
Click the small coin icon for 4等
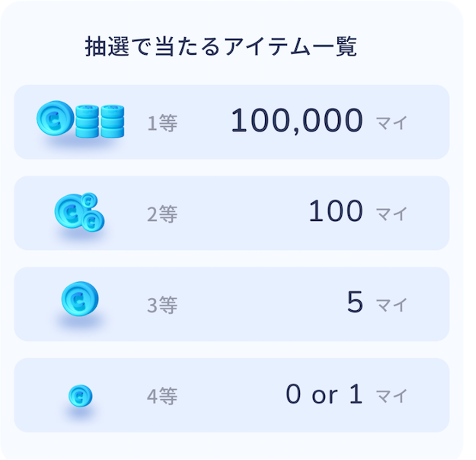80,396
